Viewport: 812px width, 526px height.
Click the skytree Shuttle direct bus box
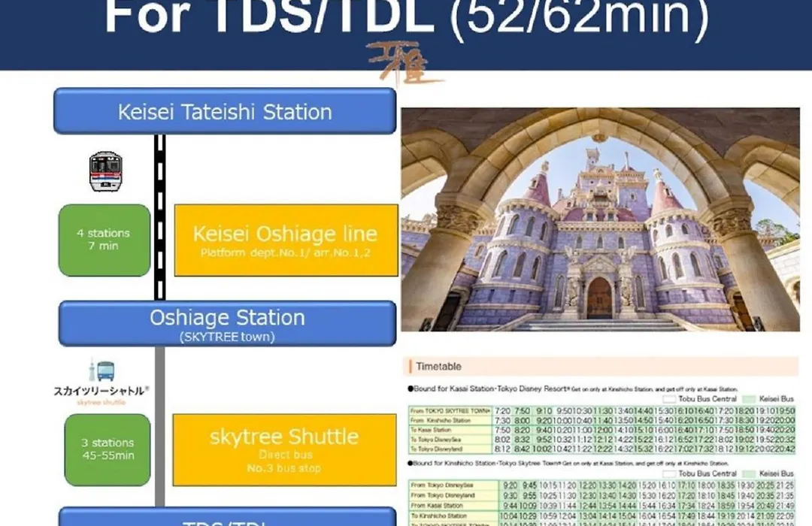point(284,450)
